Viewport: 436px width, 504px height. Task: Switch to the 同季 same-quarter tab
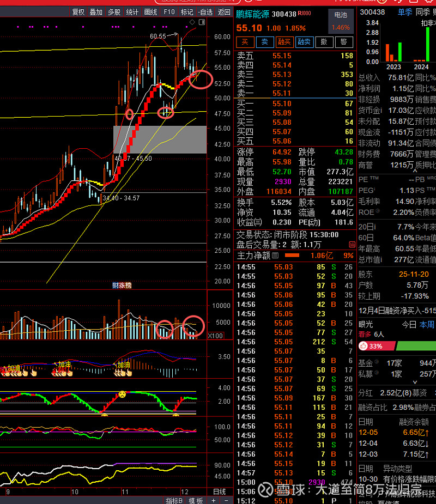tap(422, 12)
